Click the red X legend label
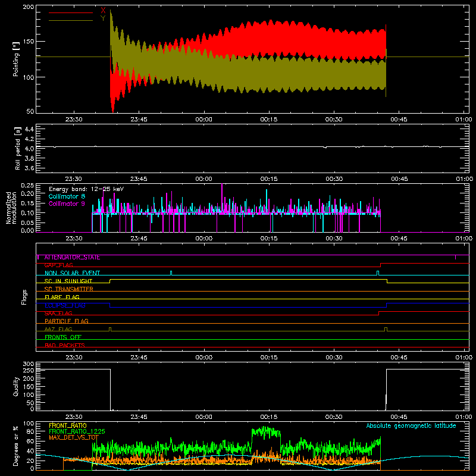 103,11
